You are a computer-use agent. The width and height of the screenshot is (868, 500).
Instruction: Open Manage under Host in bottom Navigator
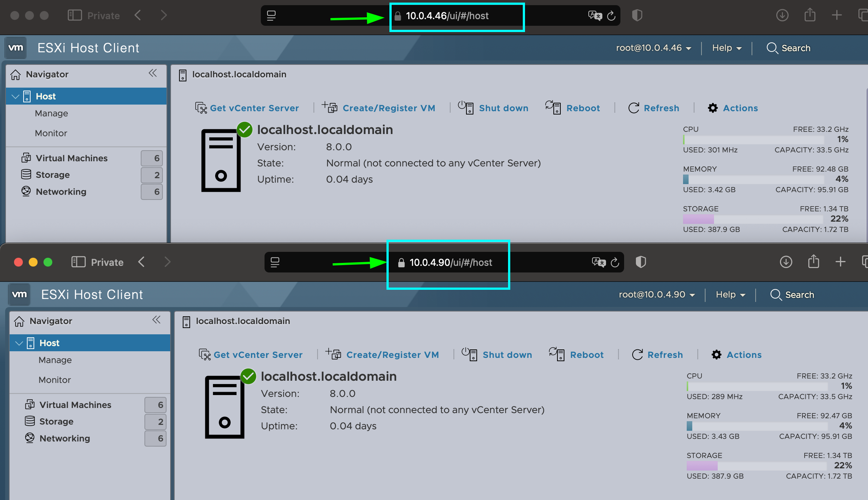tap(55, 360)
